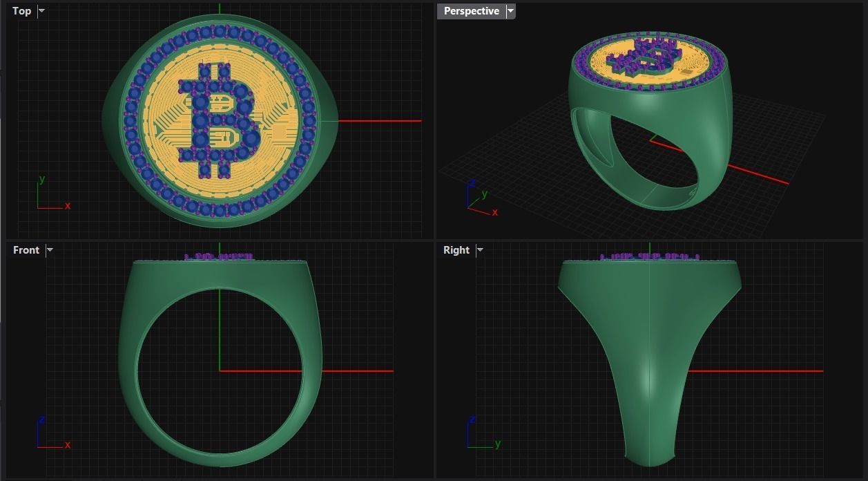Select the ring body in Right view
Image resolution: width=868 pixels, height=481 pixels.
(649, 363)
